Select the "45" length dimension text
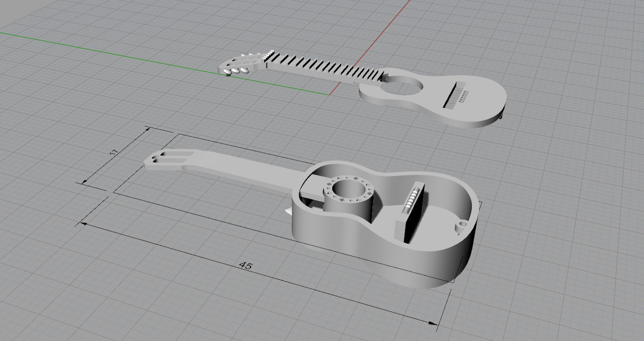The height and width of the screenshot is (341, 644). click(245, 266)
